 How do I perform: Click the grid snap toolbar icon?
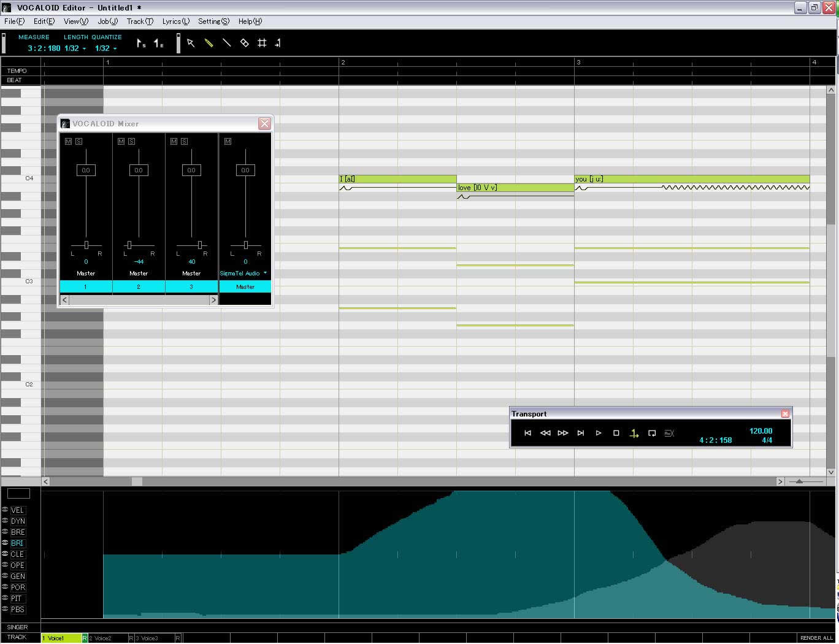point(262,43)
